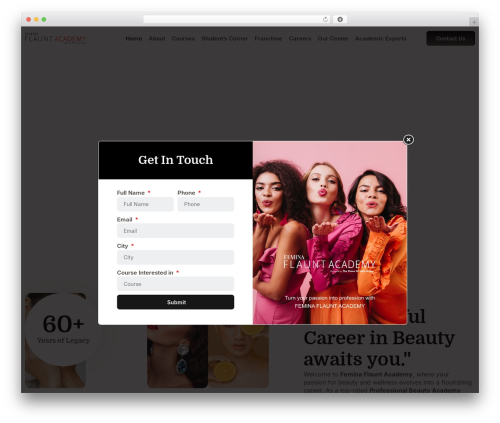Open the Academic Experts menu item
Image resolution: width=500 pixels, height=423 pixels.
tap(381, 38)
